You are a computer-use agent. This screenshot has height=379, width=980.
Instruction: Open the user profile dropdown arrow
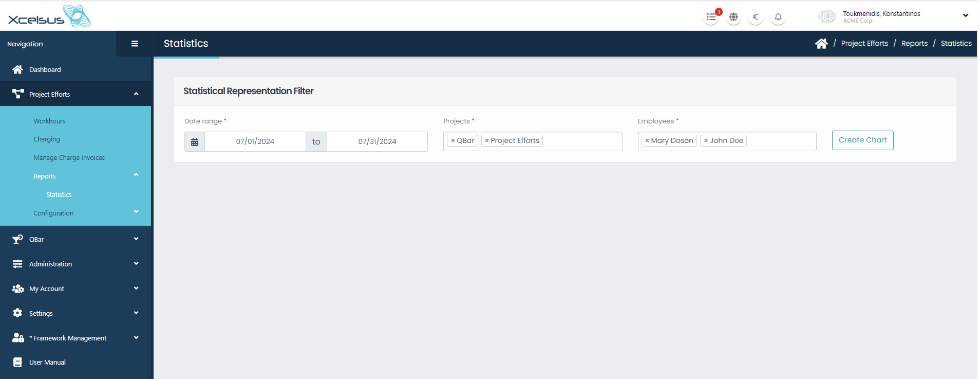pyautogui.click(x=965, y=15)
